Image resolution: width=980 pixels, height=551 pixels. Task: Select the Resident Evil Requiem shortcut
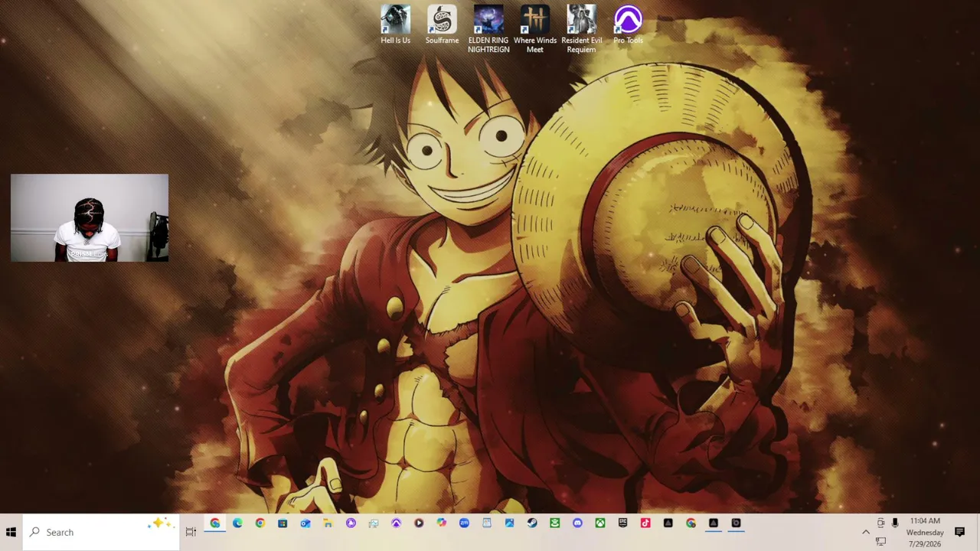pyautogui.click(x=581, y=29)
